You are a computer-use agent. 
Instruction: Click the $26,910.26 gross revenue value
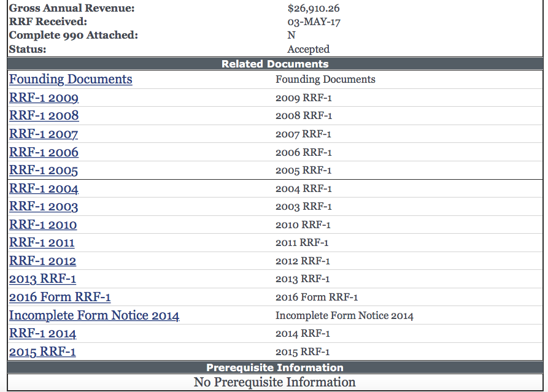tap(313, 9)
